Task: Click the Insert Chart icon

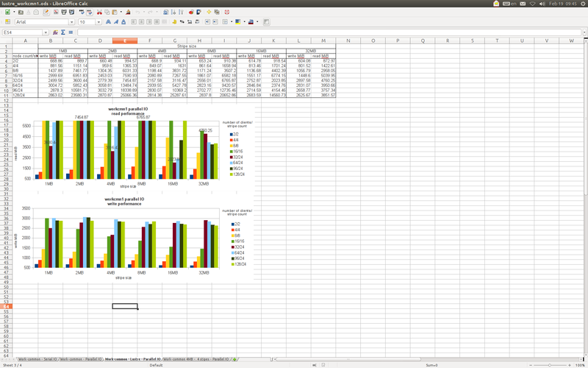Action: (x=190, y=13)
